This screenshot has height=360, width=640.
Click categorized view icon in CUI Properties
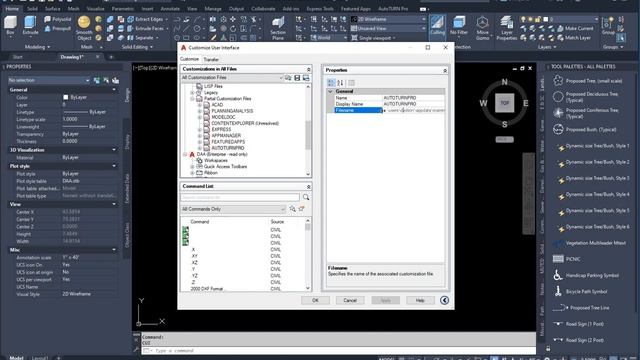[x=331, y=83]
